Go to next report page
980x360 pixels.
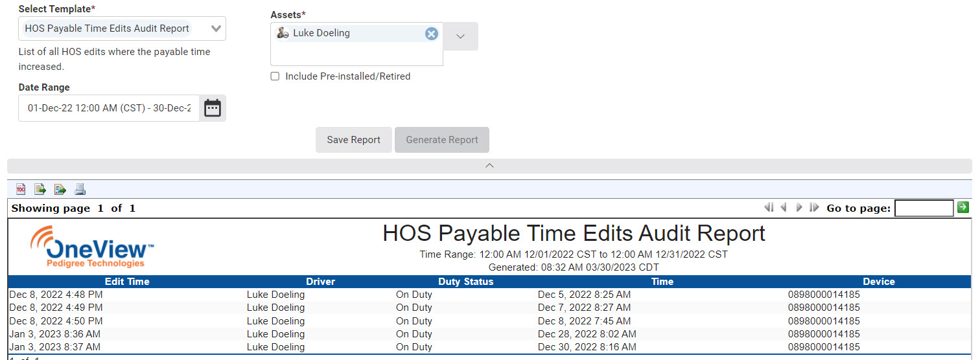pos(799,208)
